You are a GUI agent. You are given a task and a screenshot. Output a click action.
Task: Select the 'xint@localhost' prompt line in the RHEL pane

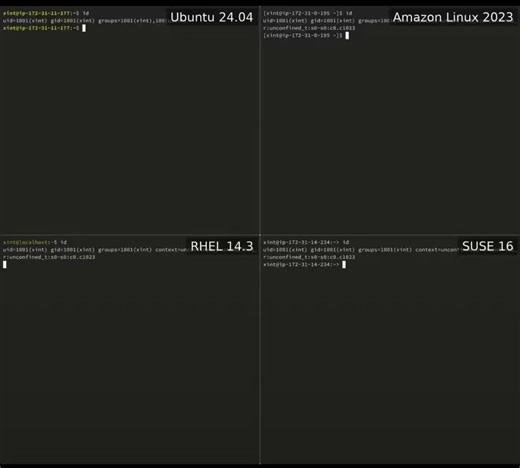(x=35, y=242)
